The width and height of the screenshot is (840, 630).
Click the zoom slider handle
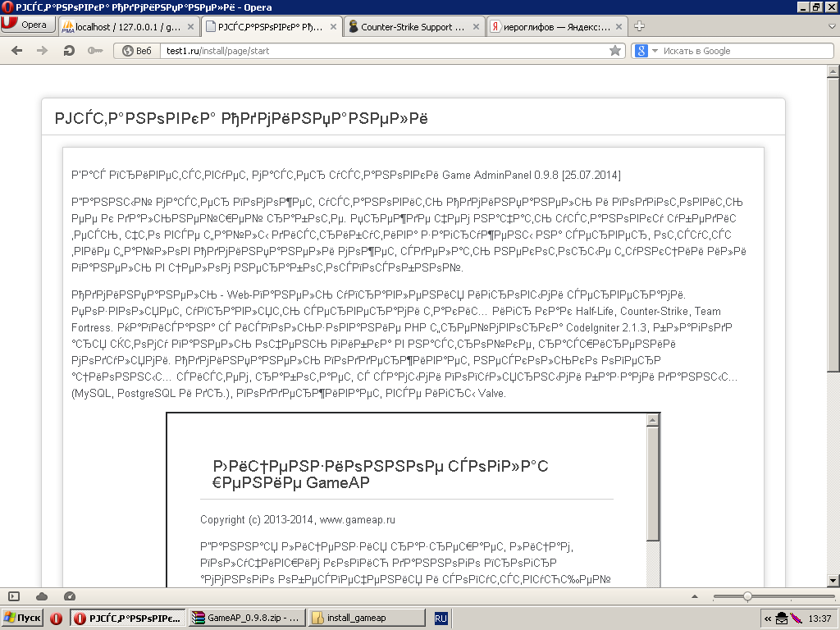click(747, 596)
